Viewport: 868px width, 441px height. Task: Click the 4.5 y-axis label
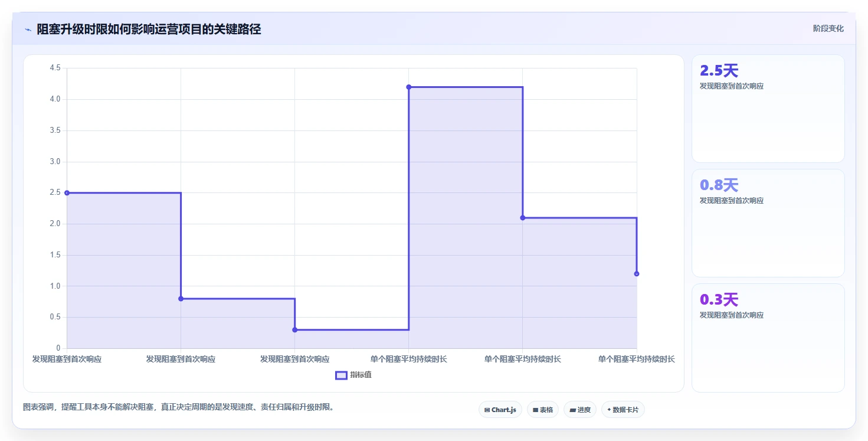(55, 68)
